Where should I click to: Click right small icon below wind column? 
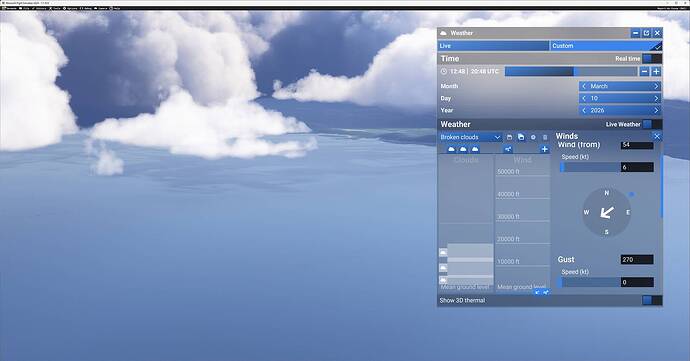[546, 292]
